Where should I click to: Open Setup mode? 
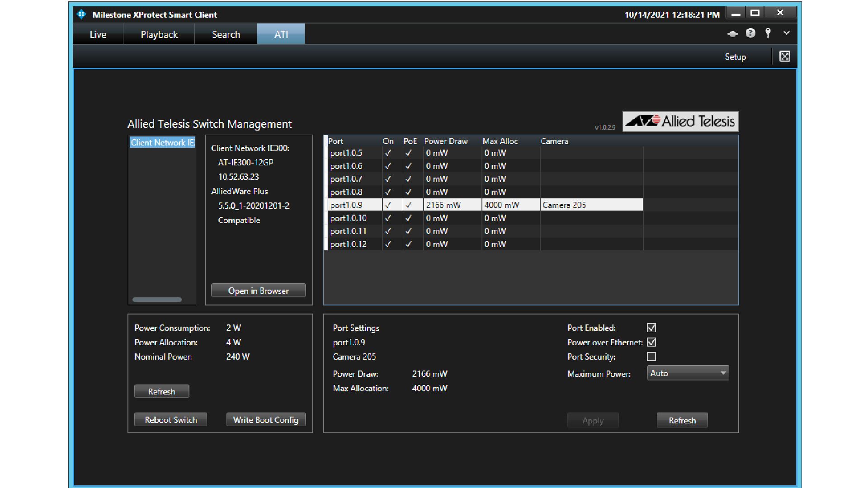click(x=735, y=57)
